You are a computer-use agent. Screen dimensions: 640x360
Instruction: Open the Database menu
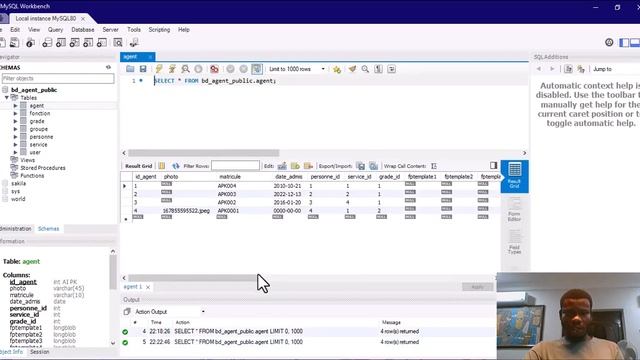tap(82, 30)
